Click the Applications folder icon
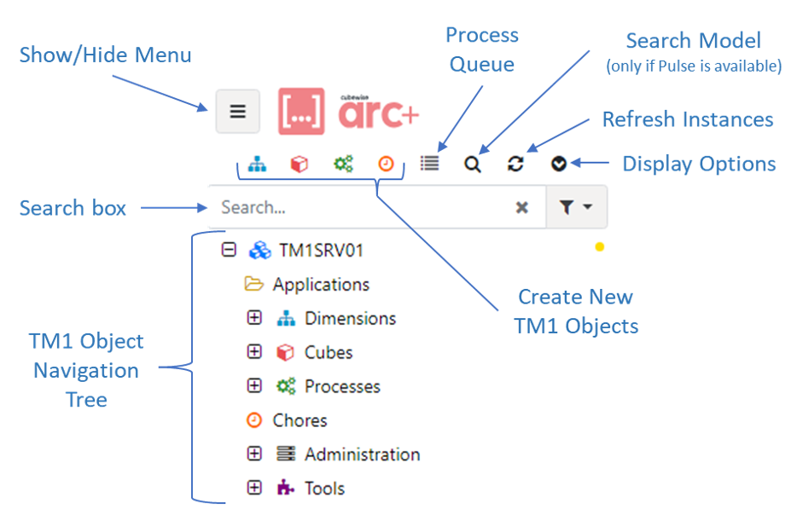 253,284
